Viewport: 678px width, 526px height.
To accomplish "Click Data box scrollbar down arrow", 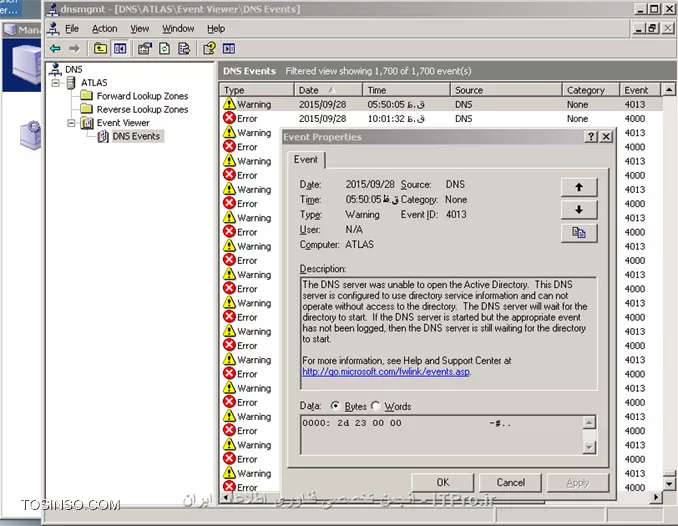I will click(x=589, y=447).
